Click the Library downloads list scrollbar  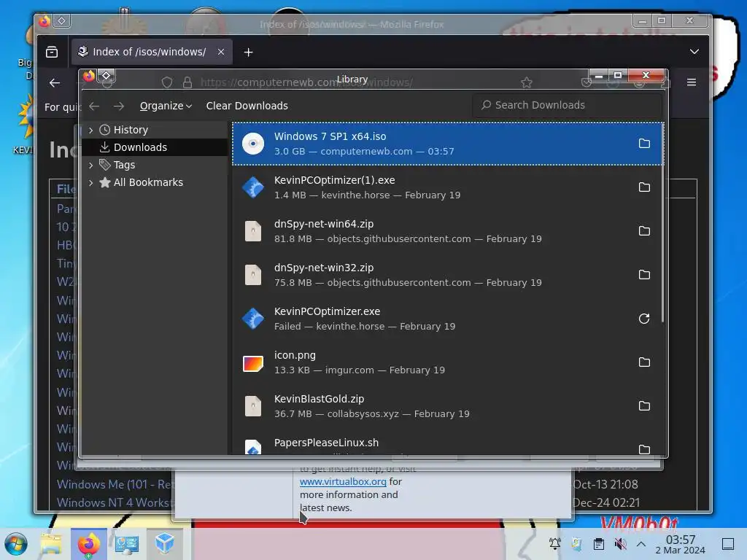tap(662, 223)
